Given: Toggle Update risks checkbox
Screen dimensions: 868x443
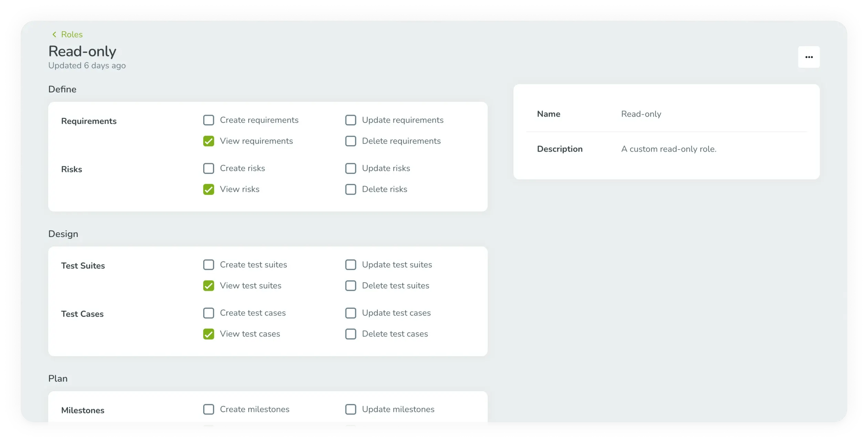Looking at the screenshot, I should [350, 168].
